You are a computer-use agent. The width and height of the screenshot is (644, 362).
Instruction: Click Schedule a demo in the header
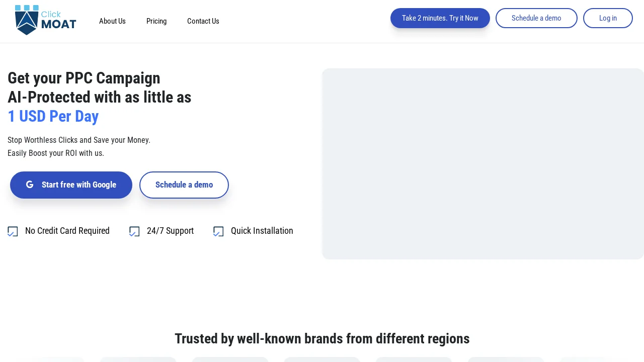click(536, 18)
